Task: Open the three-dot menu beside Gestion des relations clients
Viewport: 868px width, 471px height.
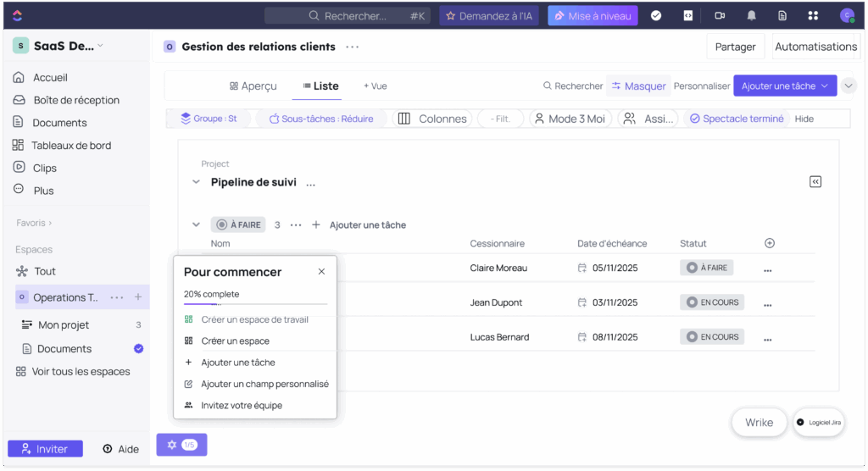Action: pyautogui.click(x=352, y=47)
